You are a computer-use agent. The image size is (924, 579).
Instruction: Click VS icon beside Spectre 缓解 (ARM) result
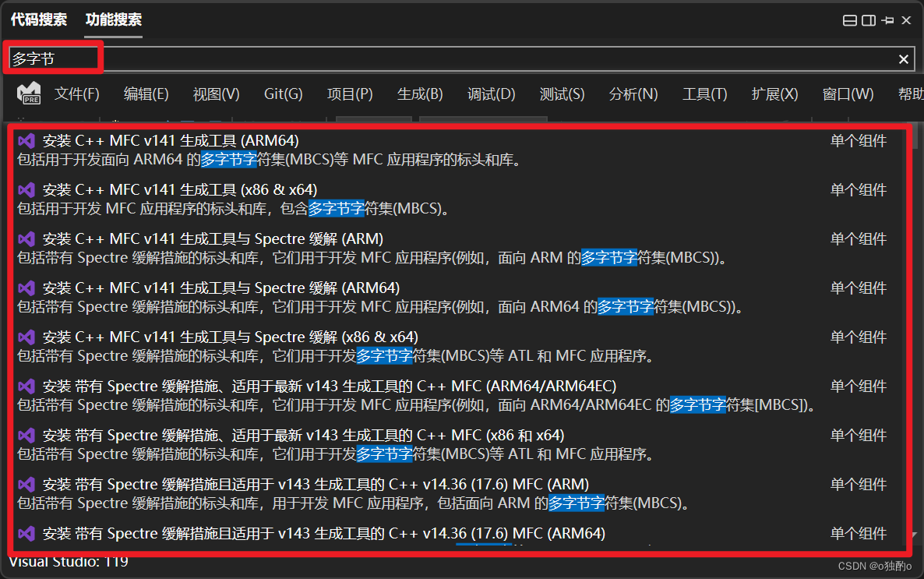tap(26, 238)
